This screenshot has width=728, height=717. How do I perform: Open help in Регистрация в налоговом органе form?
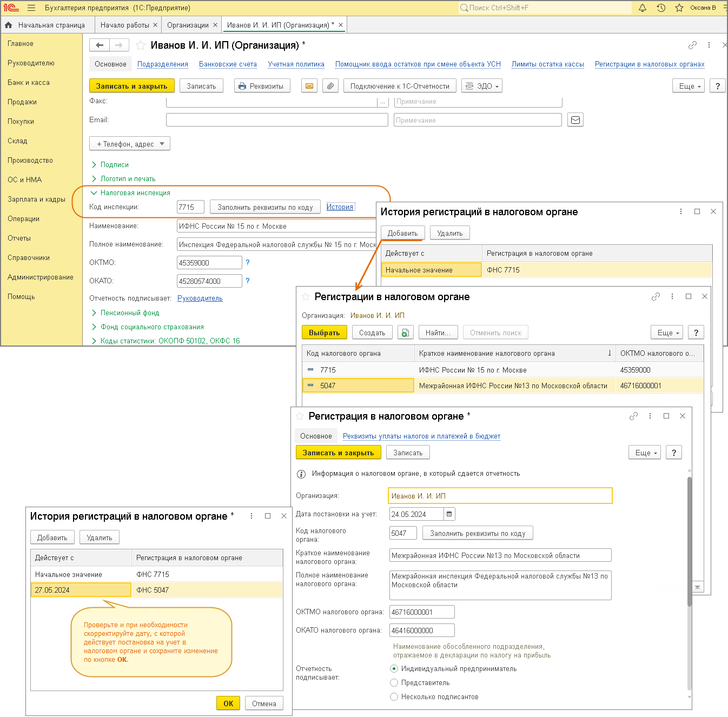[x=674, y=453]
